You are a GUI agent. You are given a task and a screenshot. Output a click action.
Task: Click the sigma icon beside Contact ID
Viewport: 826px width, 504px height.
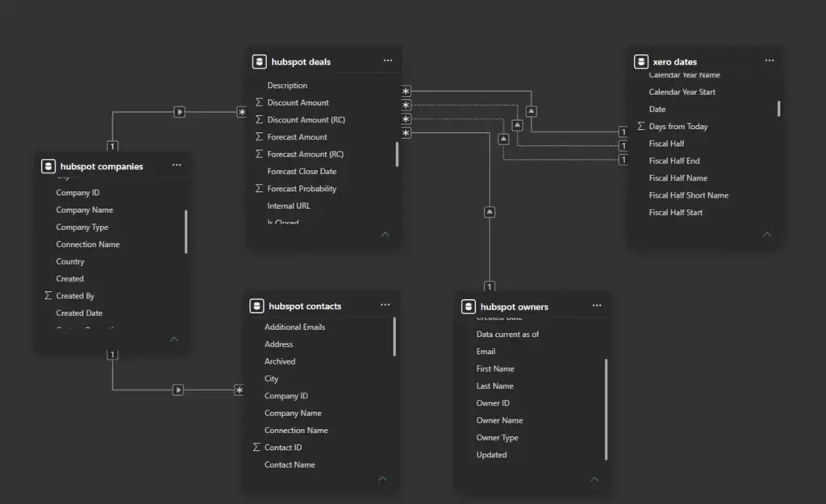[257, 447]
